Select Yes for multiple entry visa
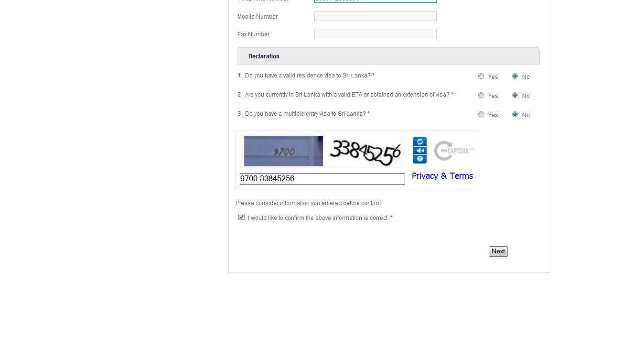The width and height of the screenshot is (644, 349). point(481,114)
